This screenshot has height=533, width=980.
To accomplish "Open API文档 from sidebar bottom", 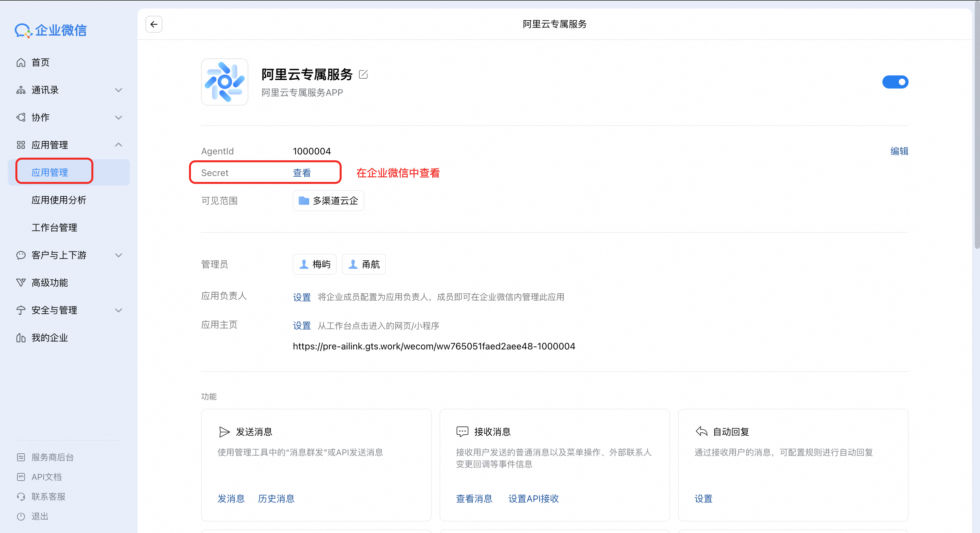I will [46, 477].
